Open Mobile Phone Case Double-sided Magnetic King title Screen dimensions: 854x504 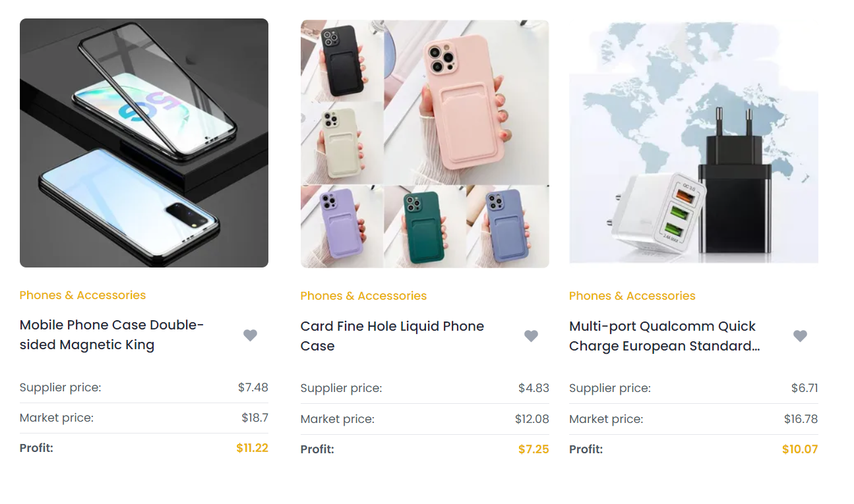pyautogui.click(x=112, y=335)
